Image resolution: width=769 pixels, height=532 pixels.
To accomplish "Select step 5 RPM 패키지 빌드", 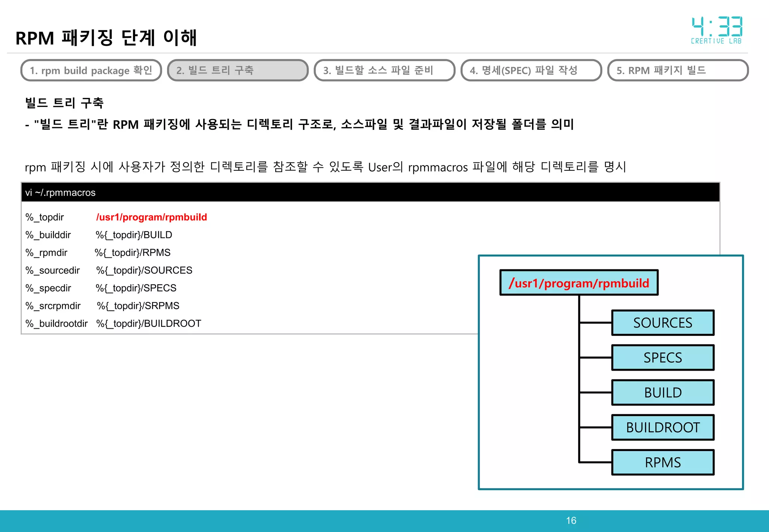I will pos(678,70).
